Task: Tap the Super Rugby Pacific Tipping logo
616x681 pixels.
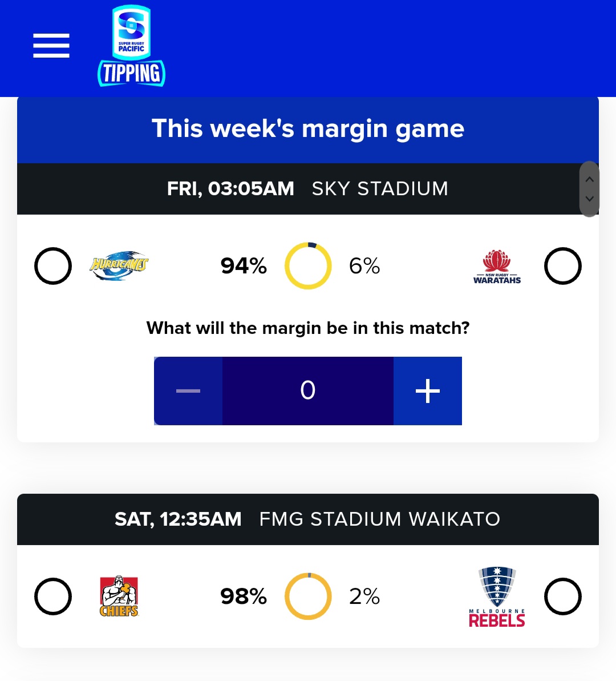Action: pyautogui.click(x=131, y=46)
